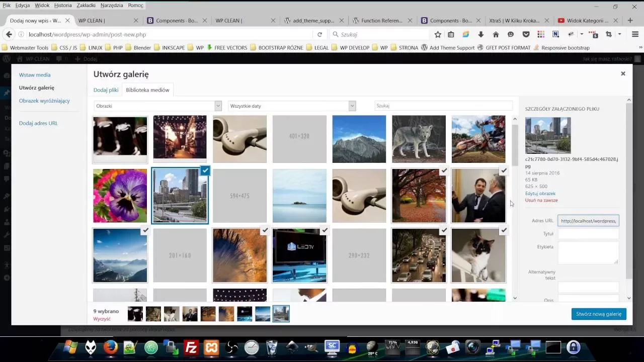Screen dimensions: 644x362
Task: Click the camera lens icon in dock
Action: pyautogui.click(x=473, y=347)
